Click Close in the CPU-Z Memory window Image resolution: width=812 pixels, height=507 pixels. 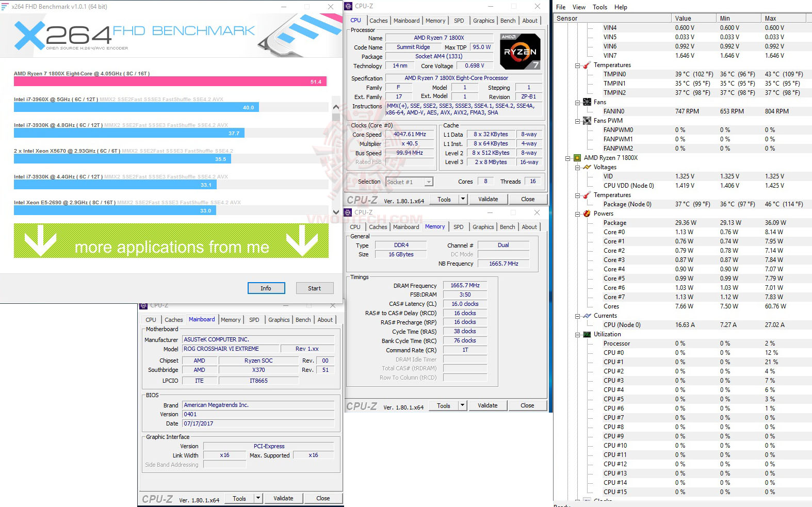pos(527,405)
